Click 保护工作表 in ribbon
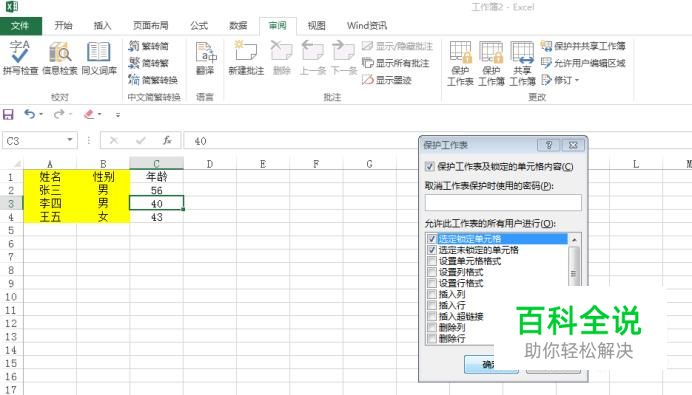Screen dimensions: 692x395 tap(460, 63)
